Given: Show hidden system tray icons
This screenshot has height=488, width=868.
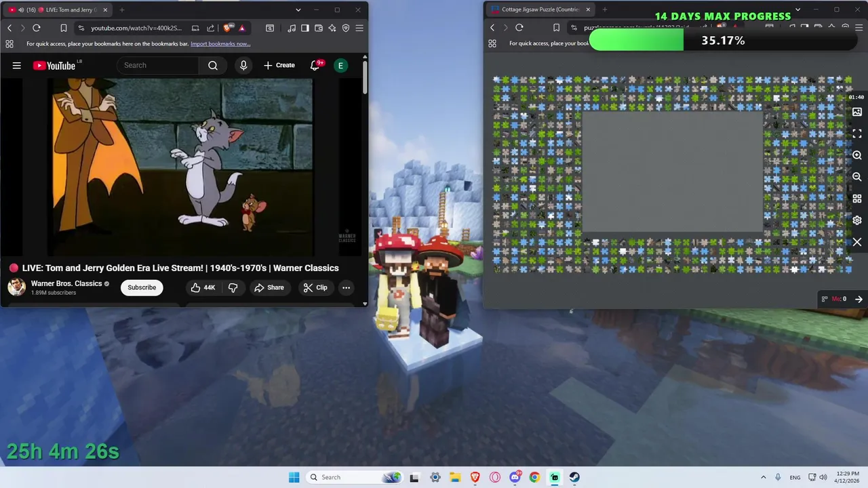Looking at the screenshot, I should (x=764, y=477).
